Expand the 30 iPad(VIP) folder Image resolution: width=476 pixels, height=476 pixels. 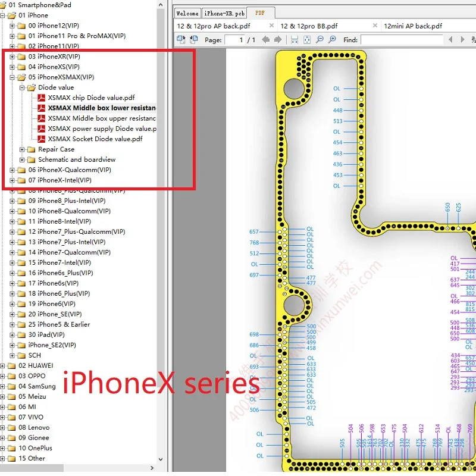12,335
